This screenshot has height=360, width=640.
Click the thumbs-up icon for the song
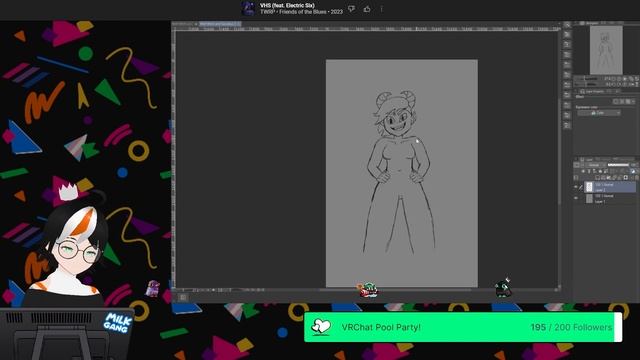367,9
